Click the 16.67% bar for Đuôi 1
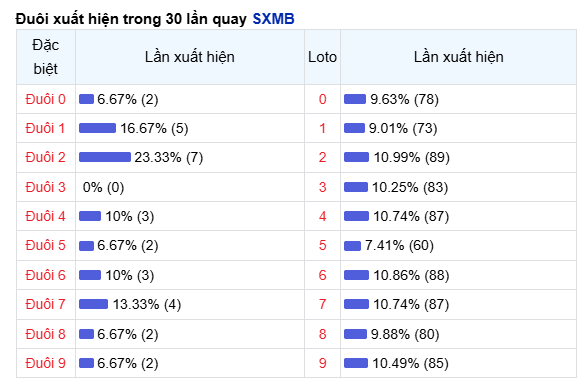The image size is (588, 380). coord(98,128)
